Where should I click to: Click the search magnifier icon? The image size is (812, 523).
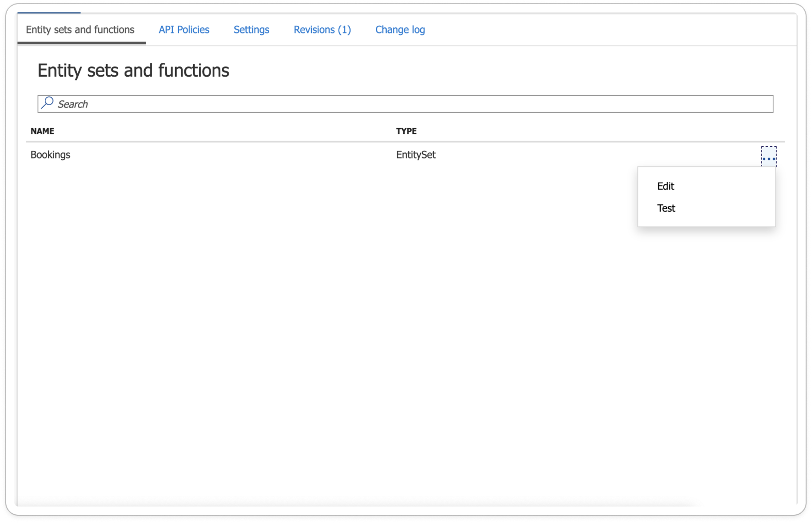47,103
